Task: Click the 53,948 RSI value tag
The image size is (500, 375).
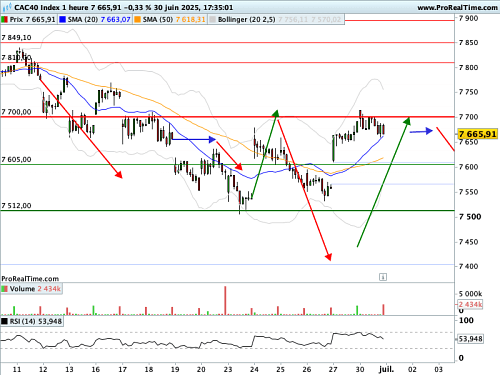Action: coord(470,339)
